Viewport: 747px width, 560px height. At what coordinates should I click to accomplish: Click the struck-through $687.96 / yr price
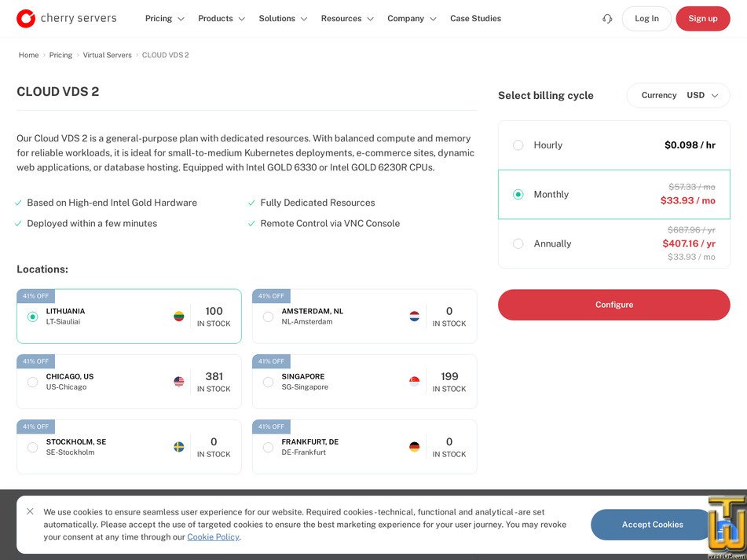pyautogui.click(x=691, y=230)
